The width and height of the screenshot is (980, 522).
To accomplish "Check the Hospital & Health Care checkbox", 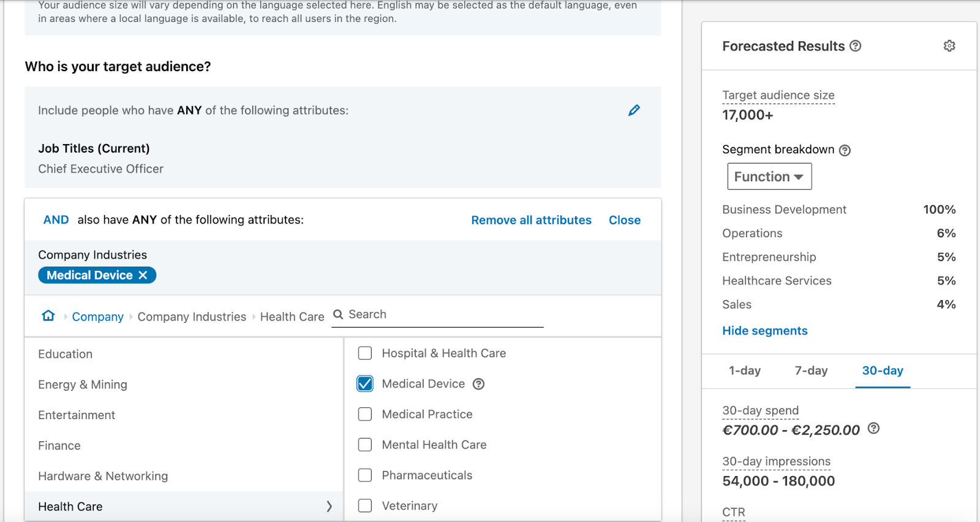I will [x=365, y=354].
